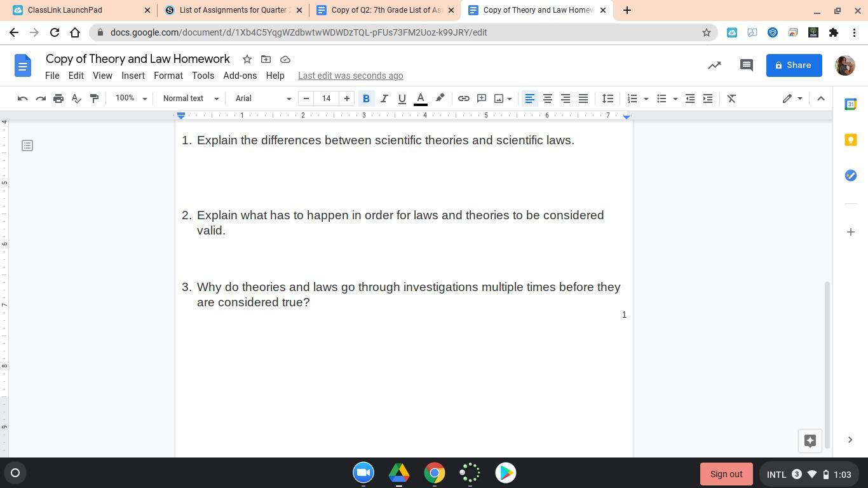This screenshot has height=488, width=868.
Task: Open the Zoom 100% dropdown
Action: (130, 98)
